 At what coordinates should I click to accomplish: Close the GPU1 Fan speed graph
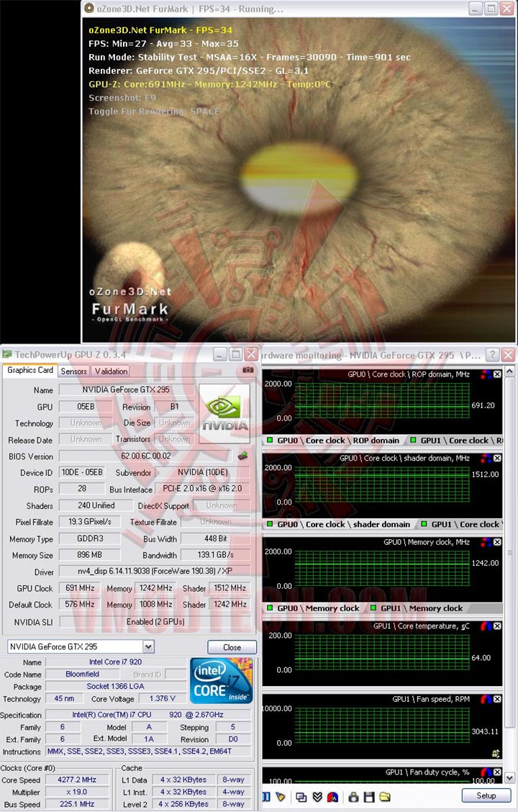click(x=497, y=699)
